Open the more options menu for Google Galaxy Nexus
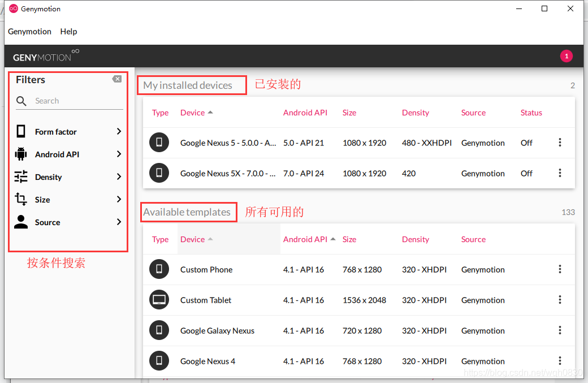 tap(560, 330)
